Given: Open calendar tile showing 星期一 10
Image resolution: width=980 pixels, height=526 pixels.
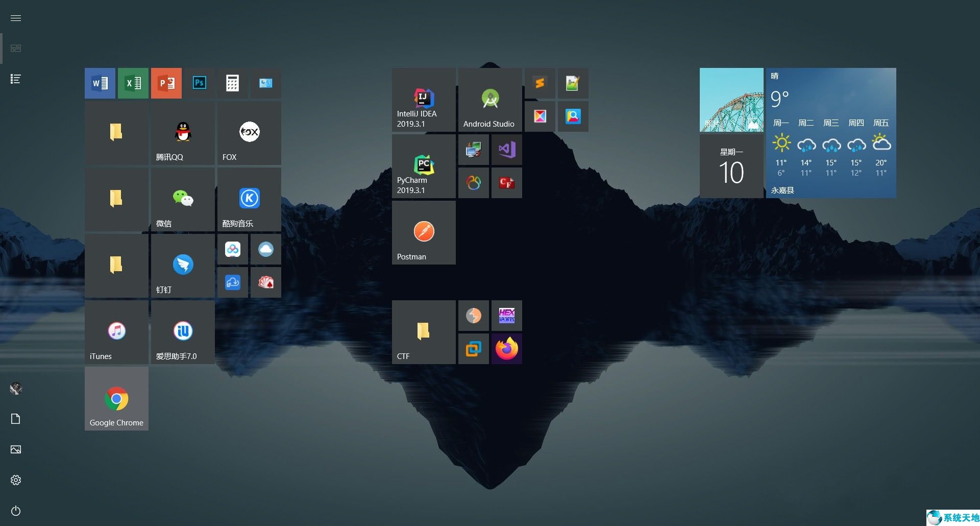Looking at the screenshot, I should point(731,166).
